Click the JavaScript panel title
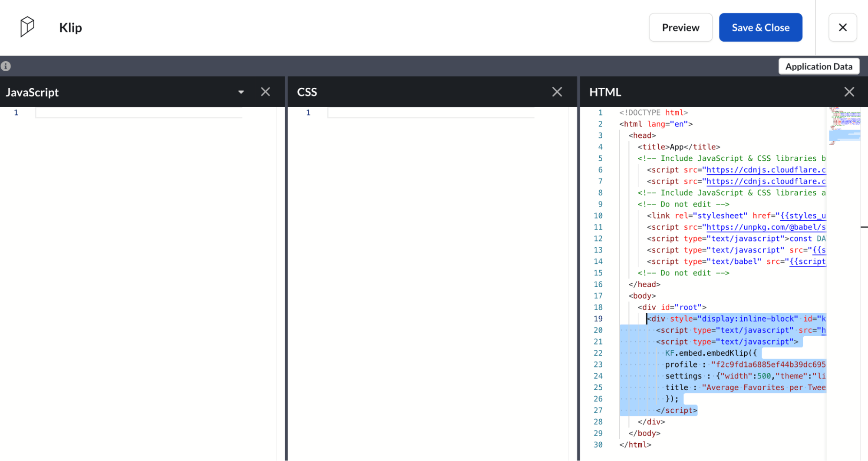The width and height of the screenshot is (868, 461). (x=32, y=92)
